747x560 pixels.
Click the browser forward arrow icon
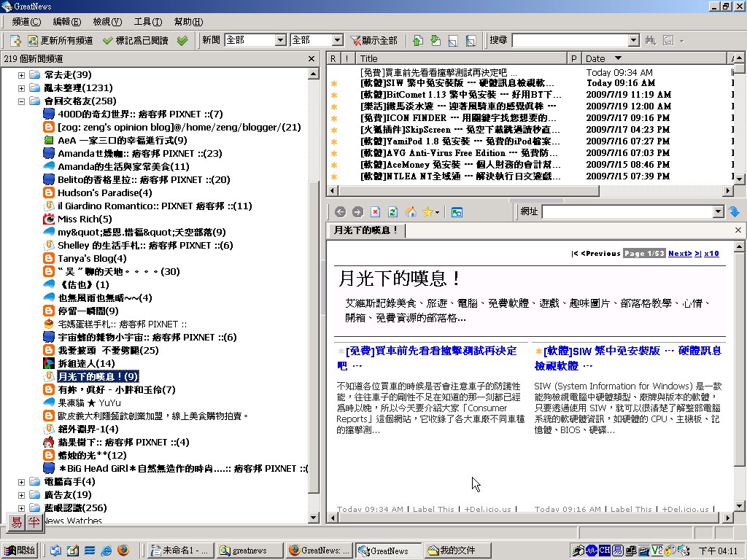coord(357,212)
